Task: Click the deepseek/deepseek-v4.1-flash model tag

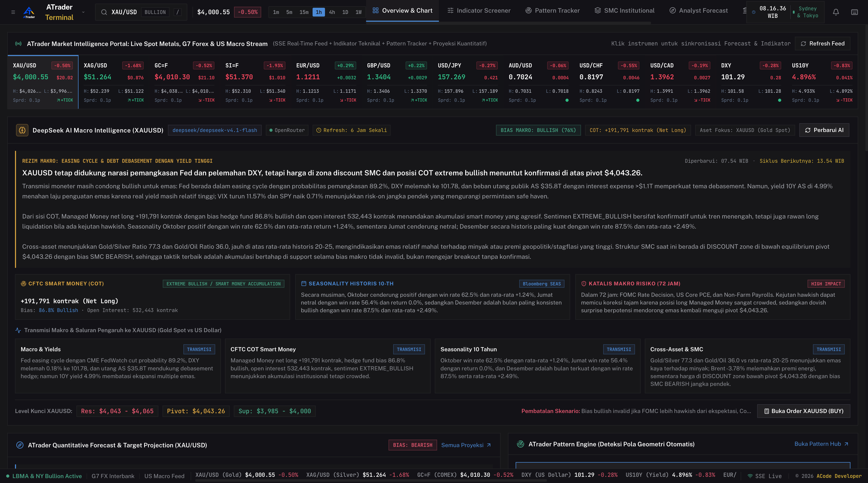Action: pos(215,130)
